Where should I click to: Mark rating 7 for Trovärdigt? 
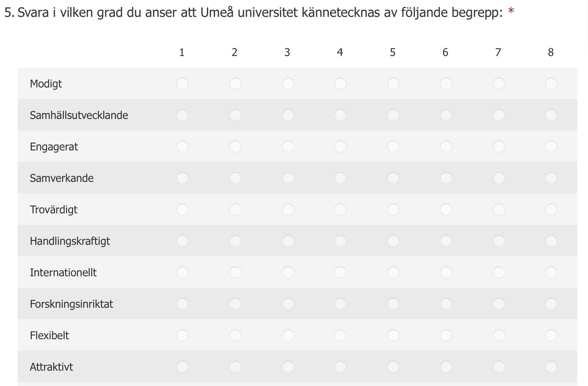point(498,209)
